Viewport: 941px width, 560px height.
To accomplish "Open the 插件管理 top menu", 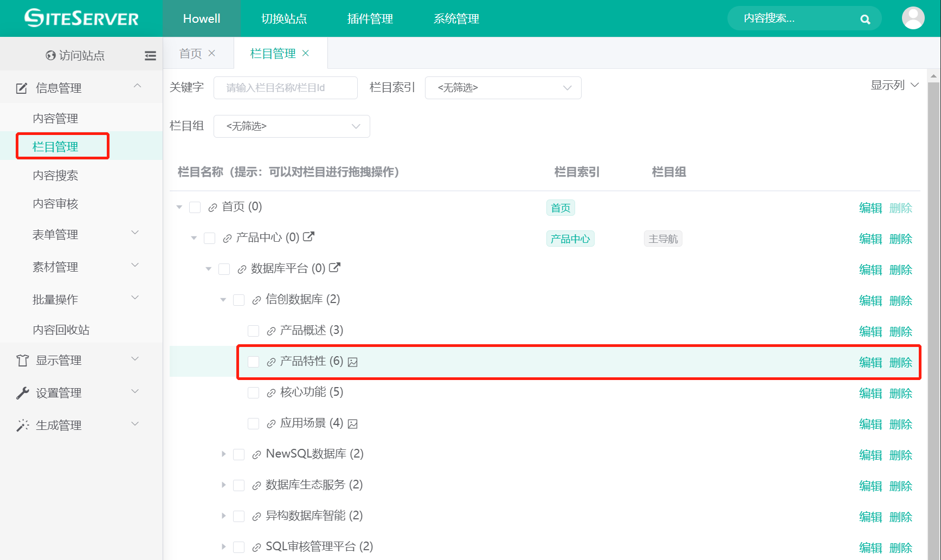I will [x=370, y=18].
